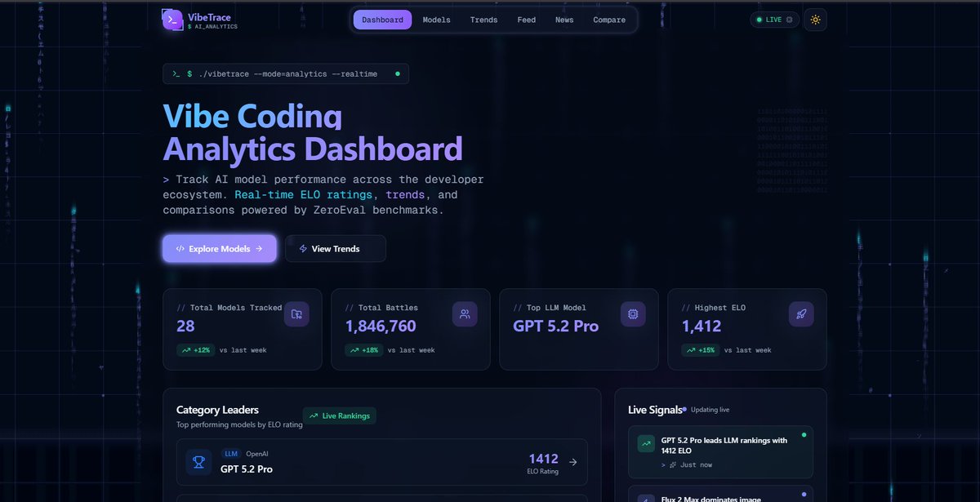980x502 pixels.
Task: Open GPT 5.2 Pro row arrow
Action: 573,462
